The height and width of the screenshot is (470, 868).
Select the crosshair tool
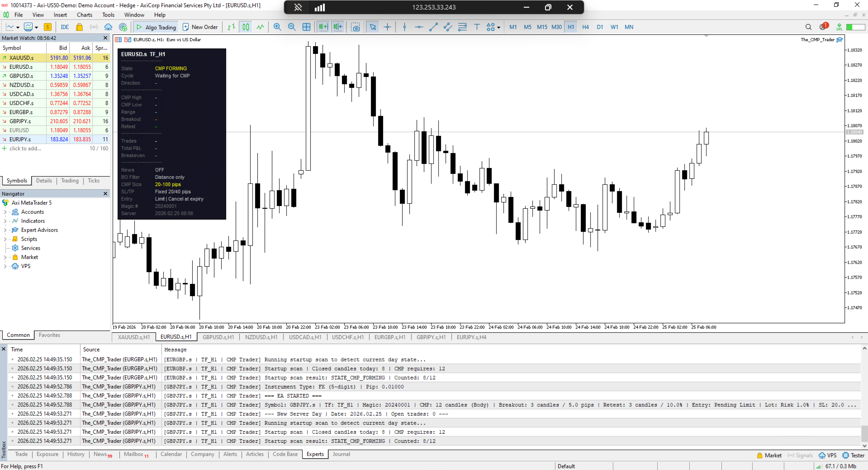pyautogui.click(x=388, y=27)
